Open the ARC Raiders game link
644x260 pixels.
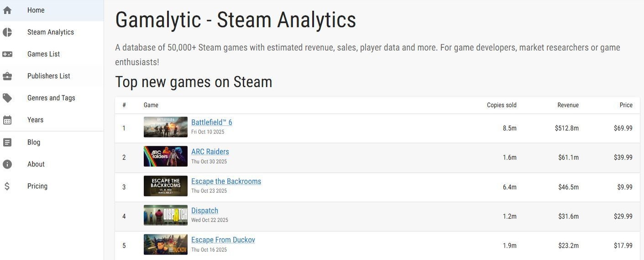(210, 152)
